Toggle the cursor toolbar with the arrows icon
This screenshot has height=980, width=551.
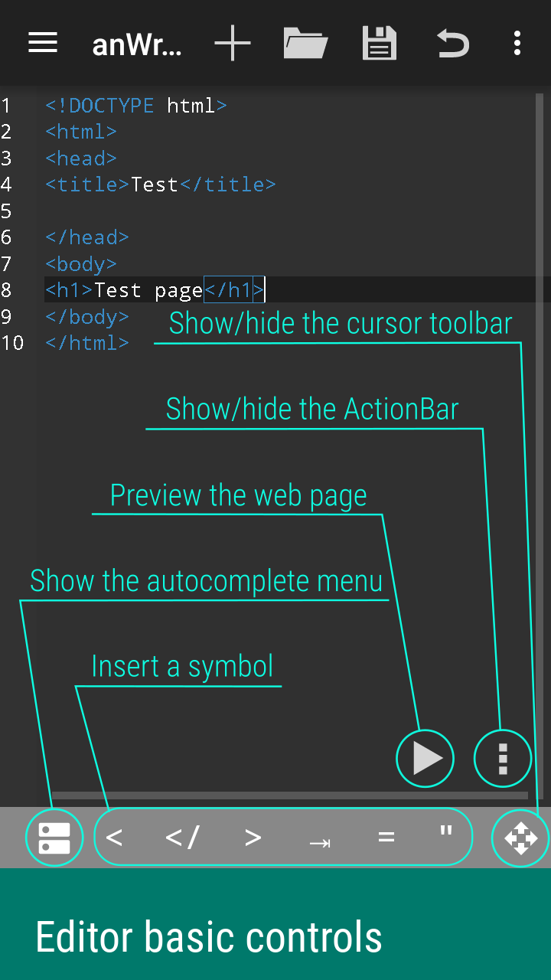(520, 838)
